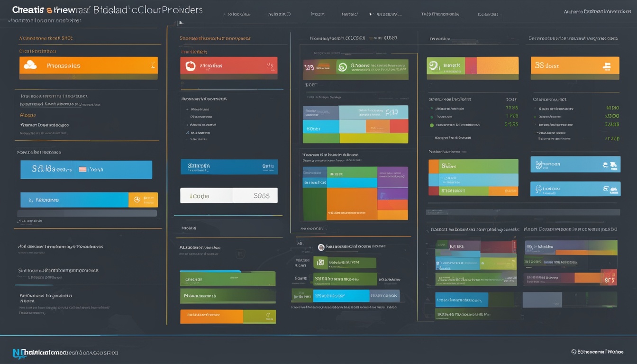Screen dimensions: 637x364
Task: Click the white cloud icon on the orange bar
Action: [x=30, y=65]
